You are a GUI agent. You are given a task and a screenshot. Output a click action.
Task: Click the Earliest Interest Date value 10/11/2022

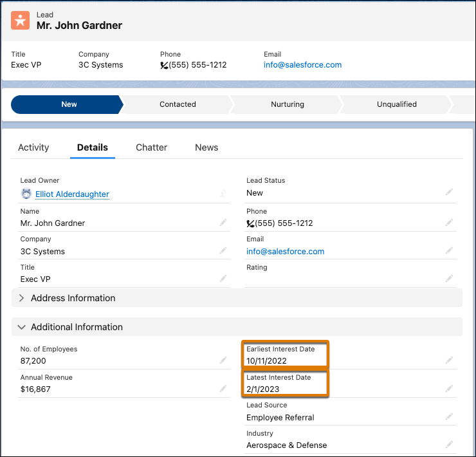[266, 361]
